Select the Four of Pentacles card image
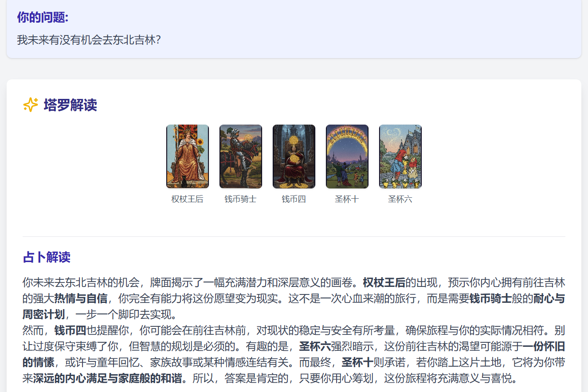The height and width of the screenshot is (392, 588). pyautogui.click(x=294, y=157)
